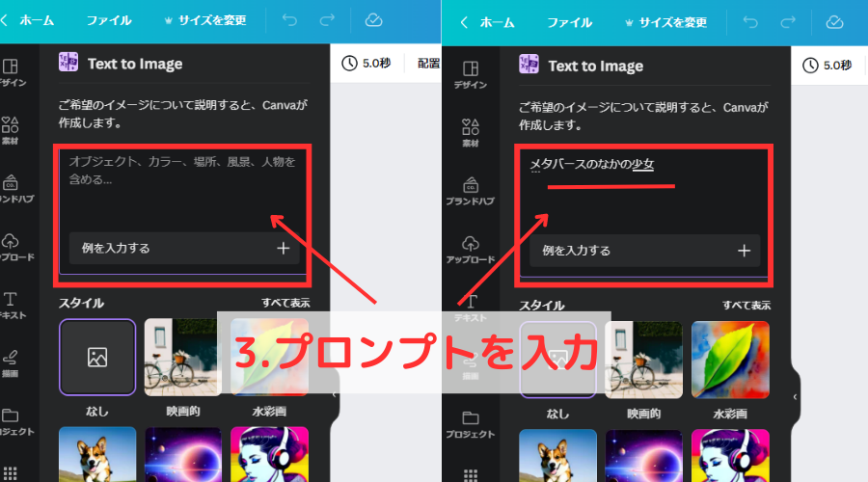Open the apps grid icon in left screenshot sidebar

tap(10, 473)
